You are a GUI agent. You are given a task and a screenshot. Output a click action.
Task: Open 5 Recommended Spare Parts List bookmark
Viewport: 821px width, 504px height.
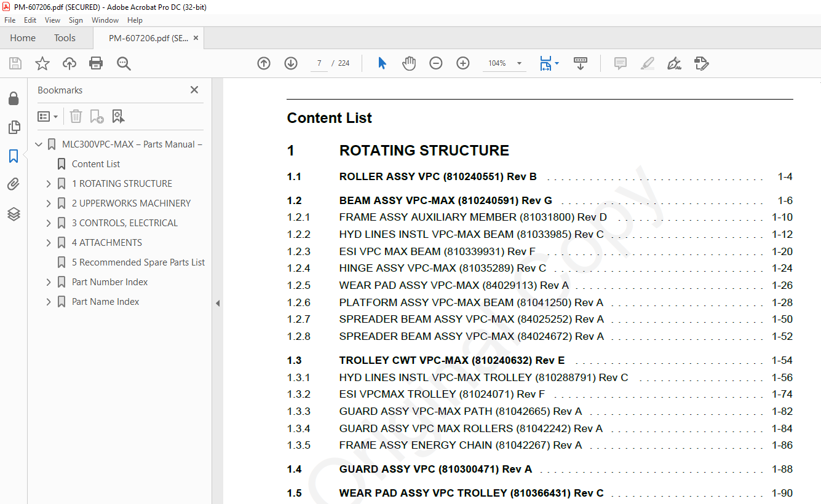[138, 262]
